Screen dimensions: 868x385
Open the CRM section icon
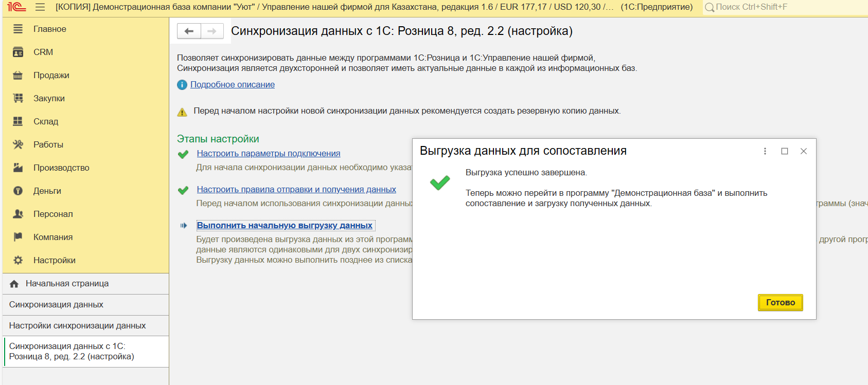click(x=18, y=52)
